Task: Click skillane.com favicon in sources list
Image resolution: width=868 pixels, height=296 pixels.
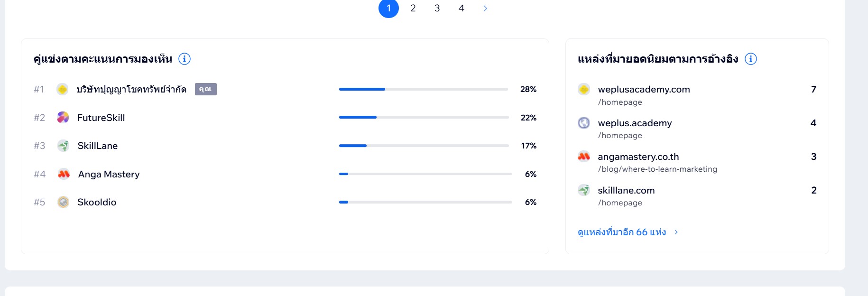Action: (584, 190)
